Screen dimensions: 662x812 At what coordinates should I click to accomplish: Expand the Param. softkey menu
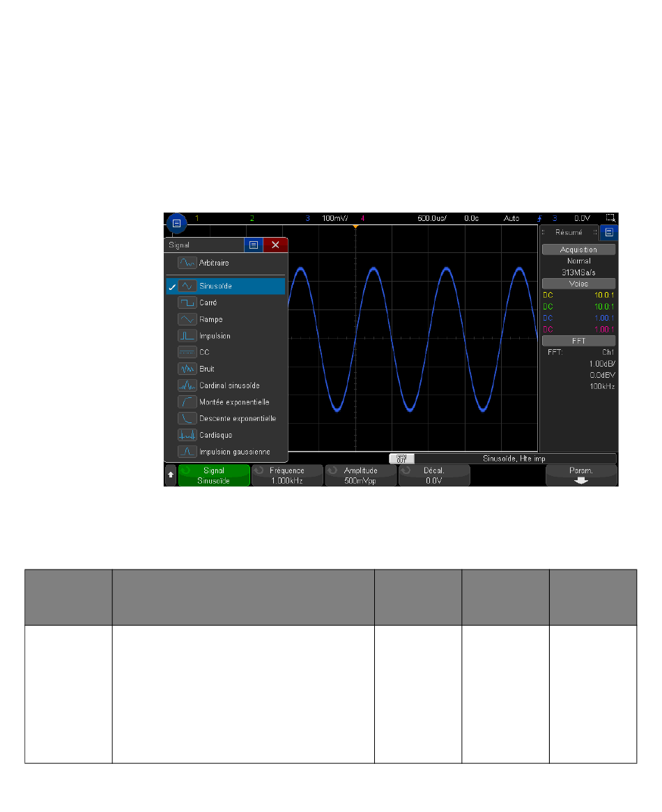pyautogui.click(x=581, y=475)
